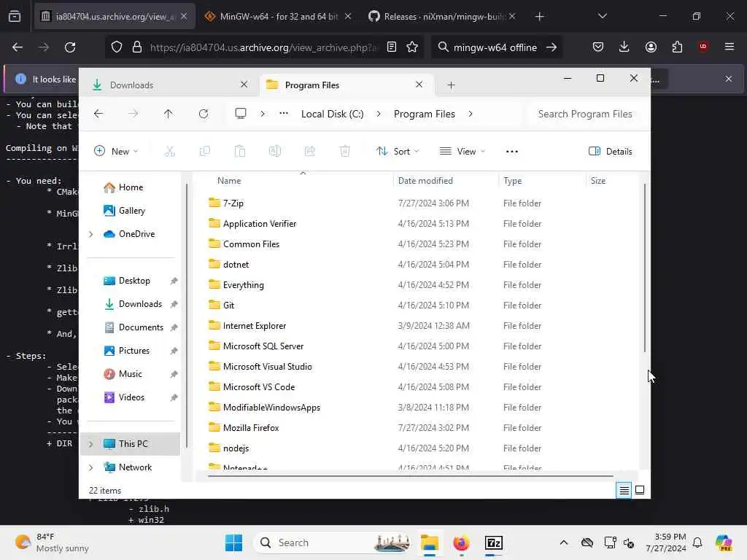Open 7-Zip from the taskbar
This screenshot has height=560, width=747.
[x=494, y=542]
